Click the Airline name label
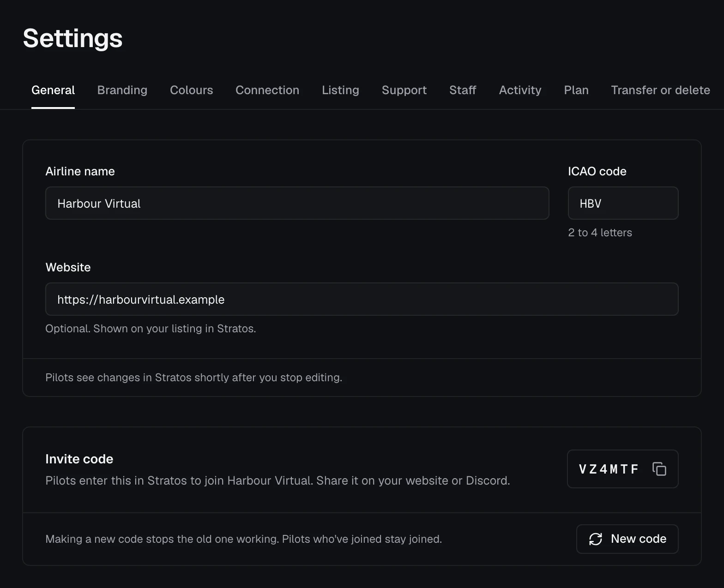The width and height of the screenshot is (724, 588). [80, 171]
